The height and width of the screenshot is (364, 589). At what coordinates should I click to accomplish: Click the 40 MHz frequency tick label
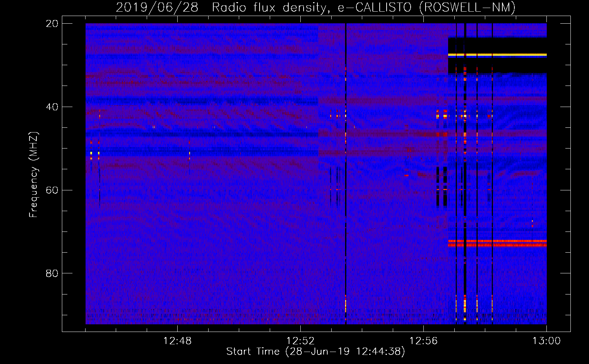(52, 107)
